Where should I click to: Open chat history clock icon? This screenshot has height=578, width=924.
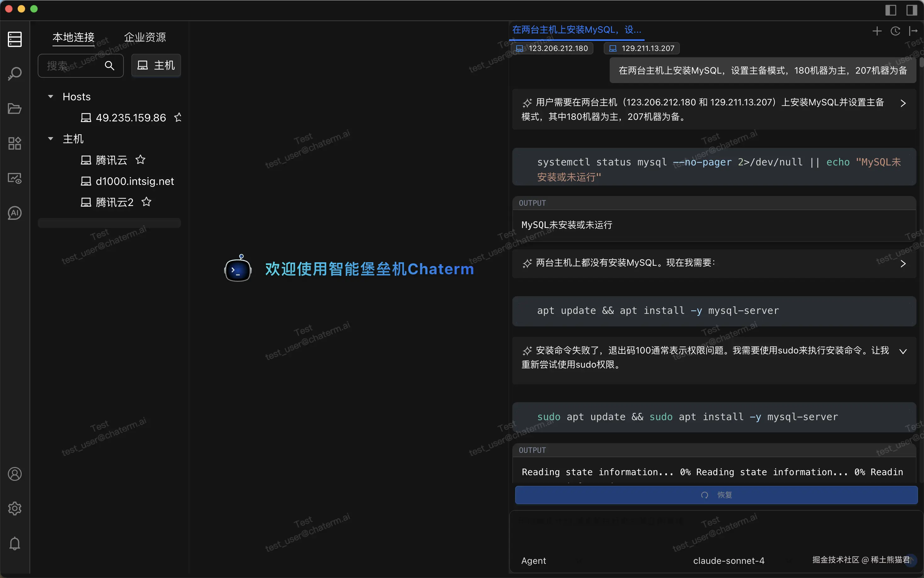[895, 31]
